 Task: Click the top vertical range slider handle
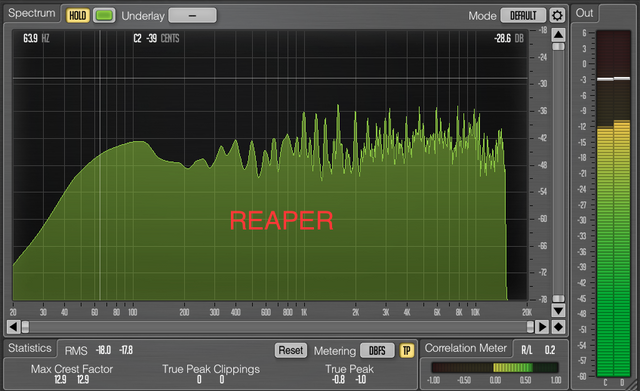tap(558, 47)
